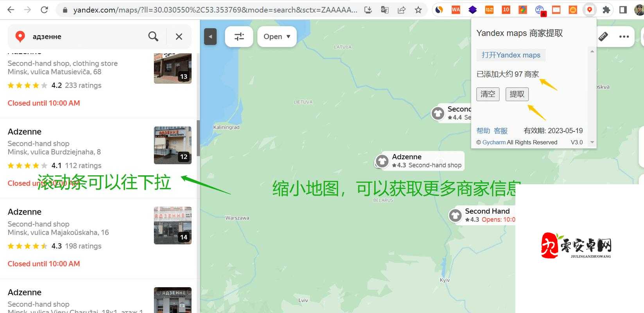Screen dimensions: 644x313
Task: Clear the search with the X
Action: 179,36
